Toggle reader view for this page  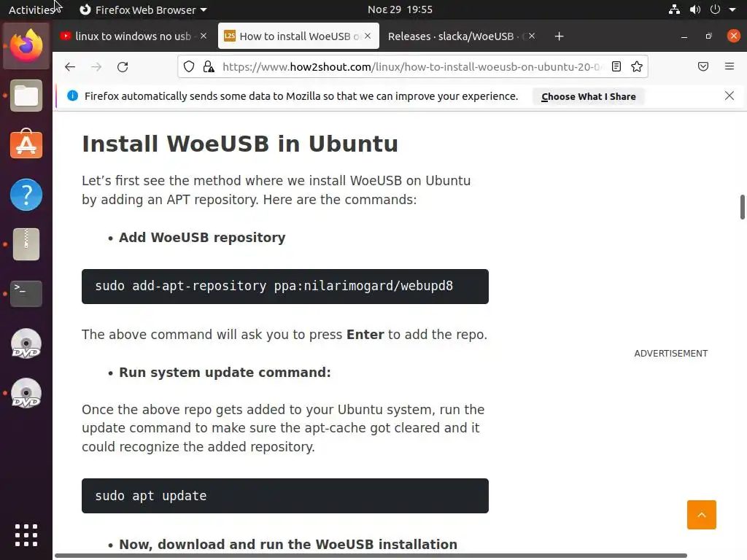pyautogui.click(x=616, y=66)
